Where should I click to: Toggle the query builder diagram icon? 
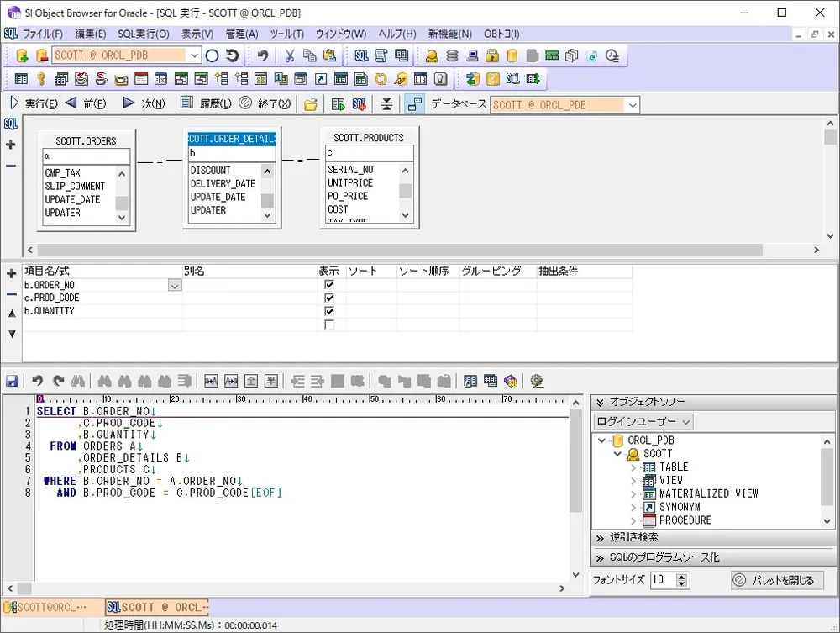[x=415, y=104]
